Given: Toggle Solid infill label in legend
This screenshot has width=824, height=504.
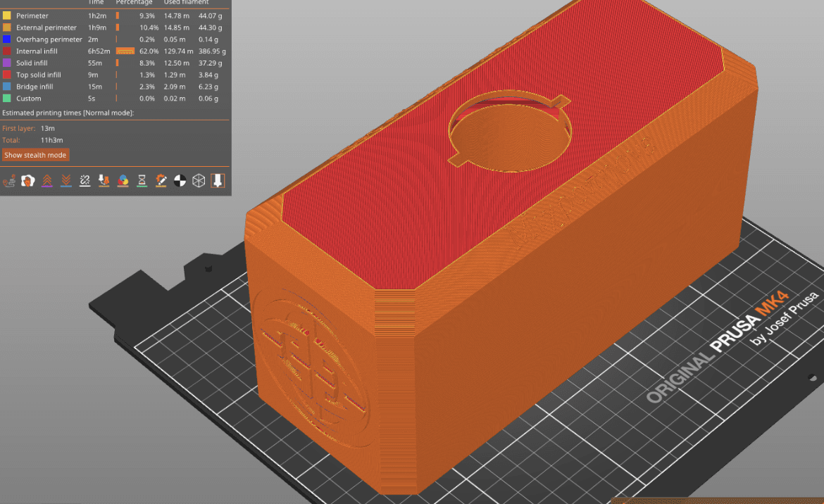Looking at the screenshot, I should [x=32, y=63].
